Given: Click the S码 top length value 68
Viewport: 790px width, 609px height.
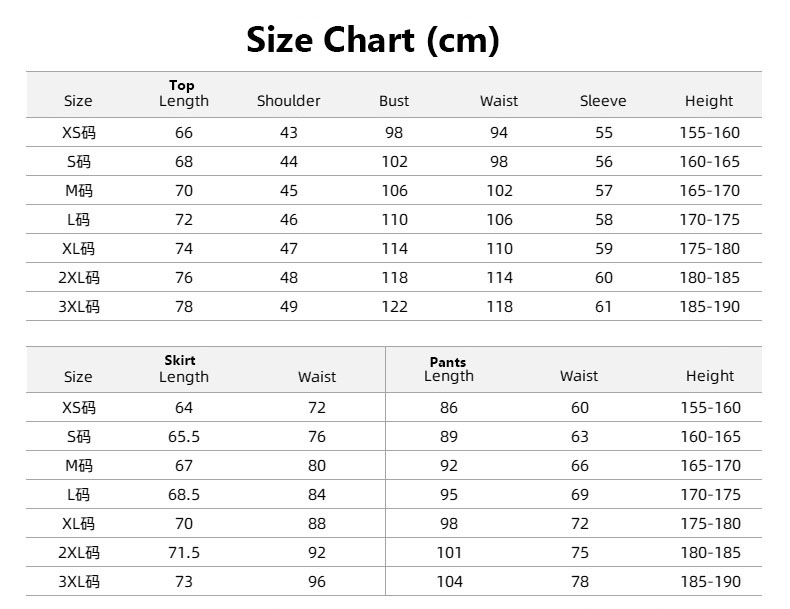Looking at the screenshot, I should [x=184, y=162].
